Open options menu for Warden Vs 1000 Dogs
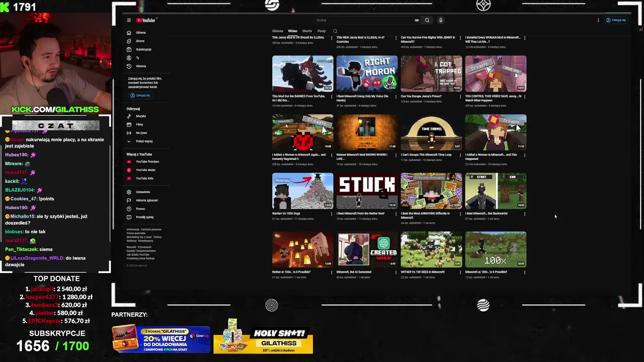This screenshot has width=644, height=362. [x=332, y=214]
